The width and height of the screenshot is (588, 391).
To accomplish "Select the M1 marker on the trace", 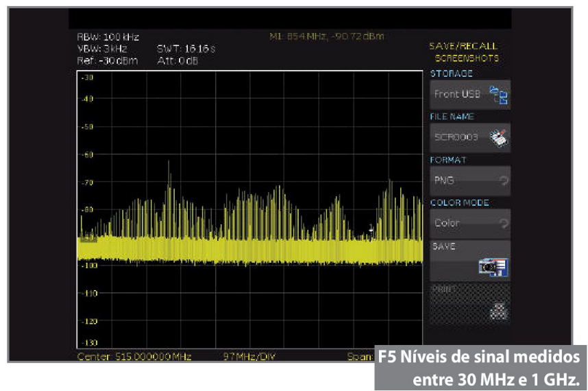I will (x=371, y=228).
